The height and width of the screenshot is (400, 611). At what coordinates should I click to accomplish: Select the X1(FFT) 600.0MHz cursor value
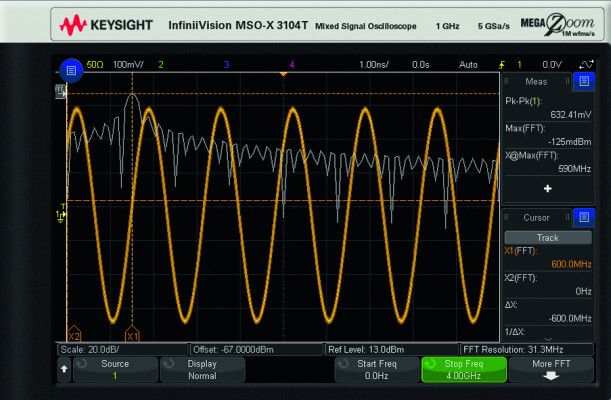(x=548, y=258)
